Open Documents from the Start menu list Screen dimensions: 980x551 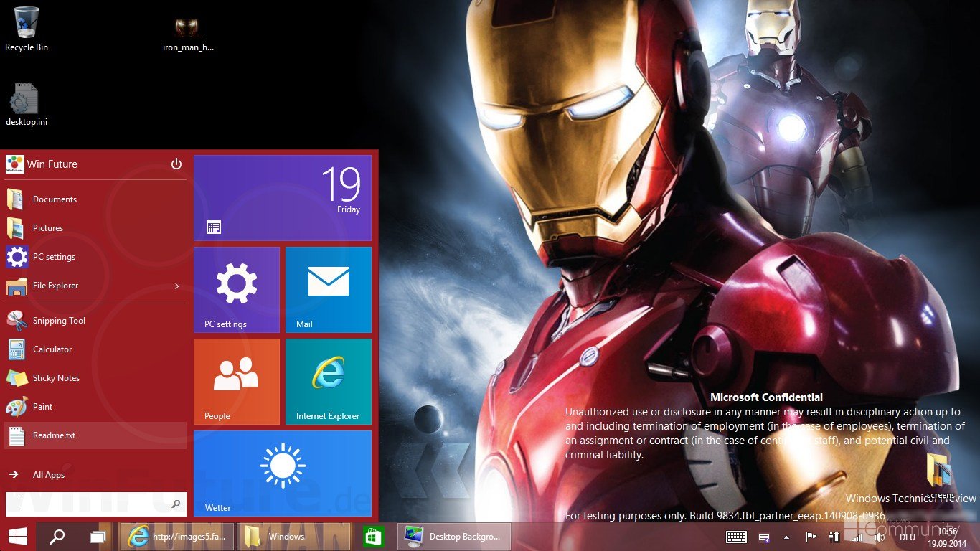pos(95,199)
